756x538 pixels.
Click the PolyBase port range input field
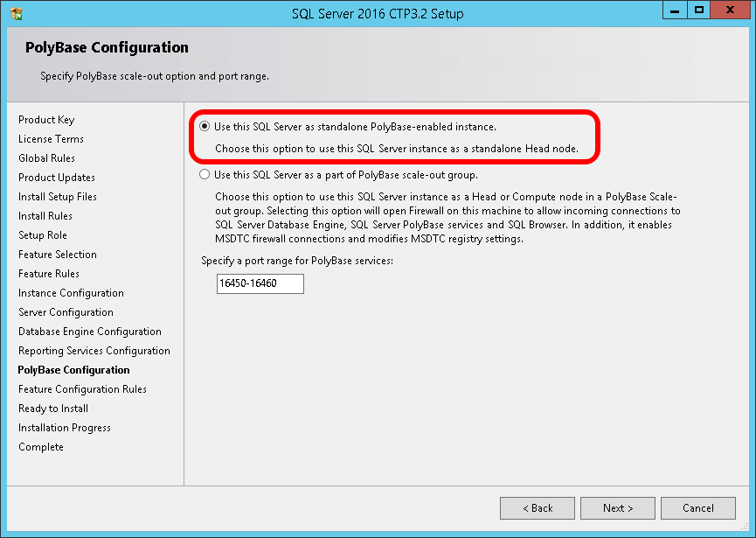click(260, 283)
